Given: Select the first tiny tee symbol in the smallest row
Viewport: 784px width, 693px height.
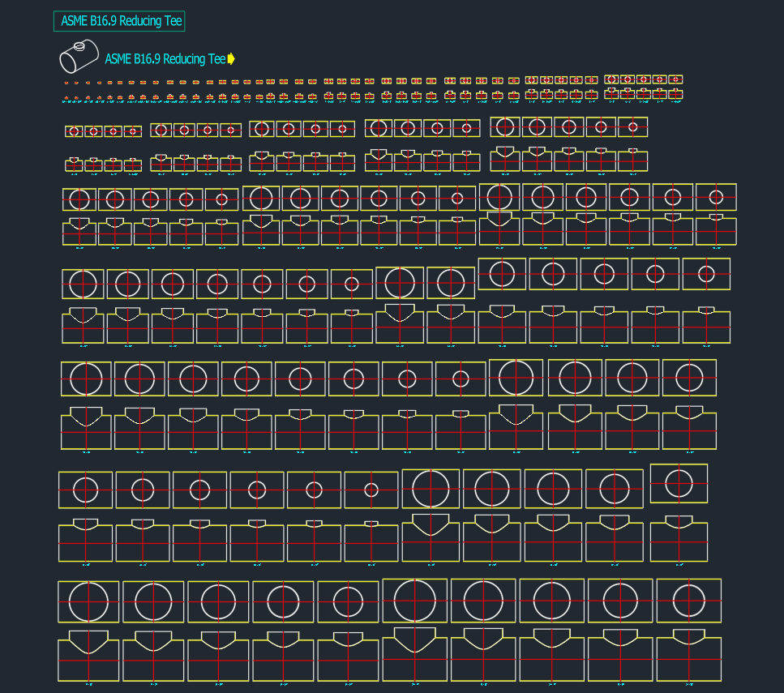Looking at the screenshot, I should click(67, 82).
